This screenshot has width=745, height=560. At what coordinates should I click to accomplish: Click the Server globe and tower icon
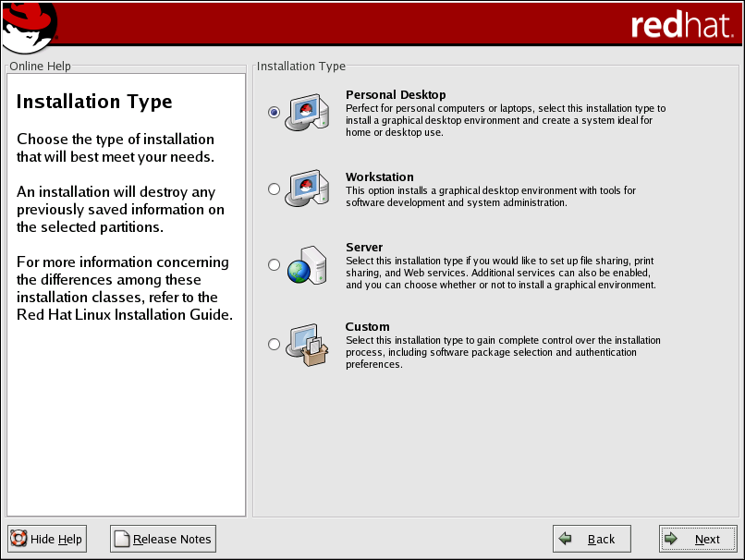coord(305,264)
